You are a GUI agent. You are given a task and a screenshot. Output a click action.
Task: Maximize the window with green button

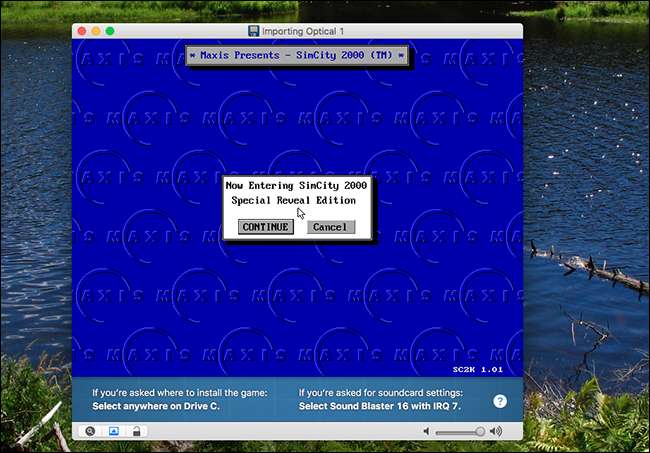click(110, 31)
